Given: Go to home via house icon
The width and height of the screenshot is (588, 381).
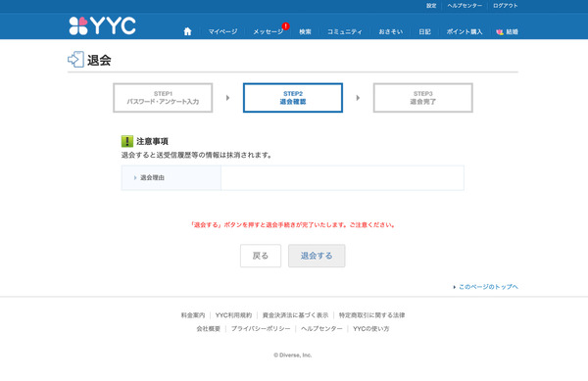Looking at the screenshot, I should pyautogui.click(x=187, y=31).
